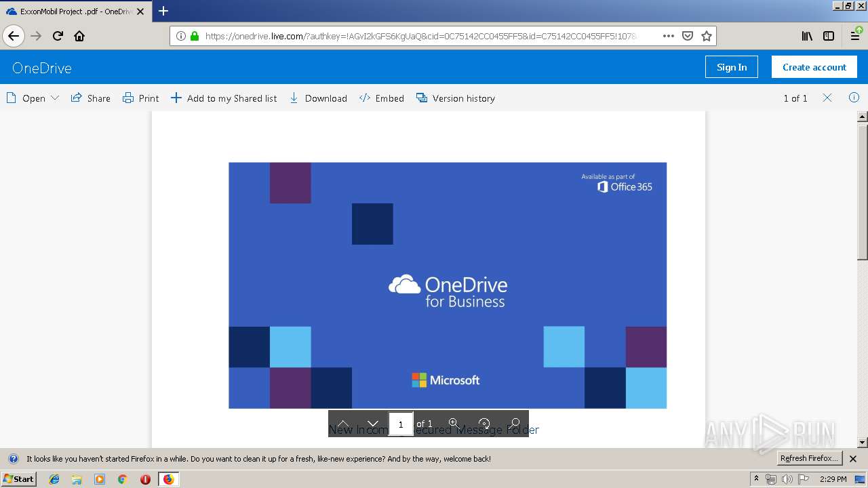Click the Pocket save icon
This screenshot has width=868, height=488.
pos(688,36)
